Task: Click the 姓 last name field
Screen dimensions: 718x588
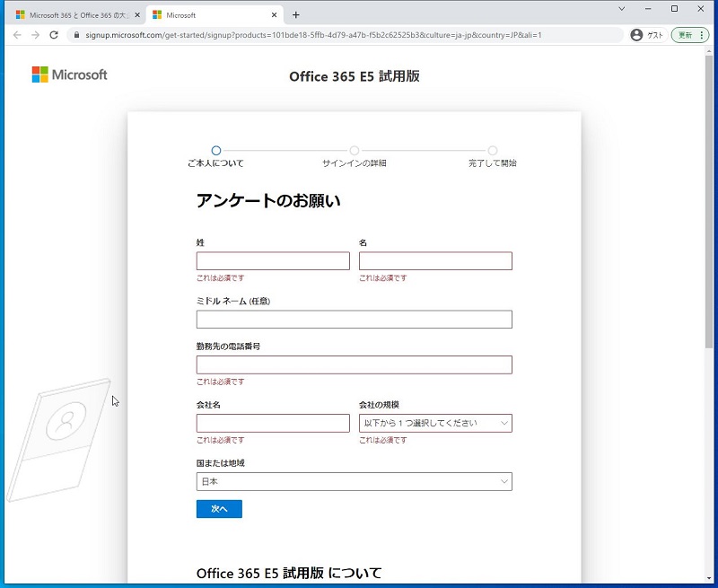Action: pos(273,261)
